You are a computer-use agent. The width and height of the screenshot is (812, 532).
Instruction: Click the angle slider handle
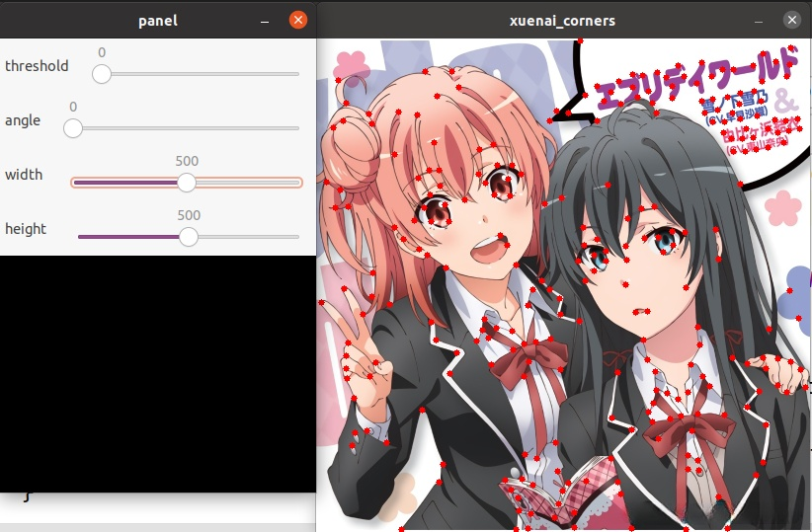[73, 128]
